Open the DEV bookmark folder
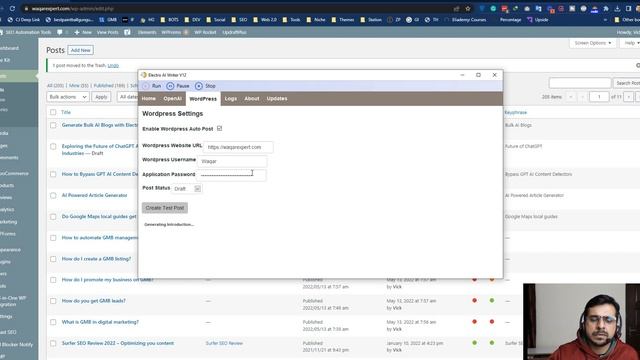The width and height of the screenshot is (640, 360). 192,20
